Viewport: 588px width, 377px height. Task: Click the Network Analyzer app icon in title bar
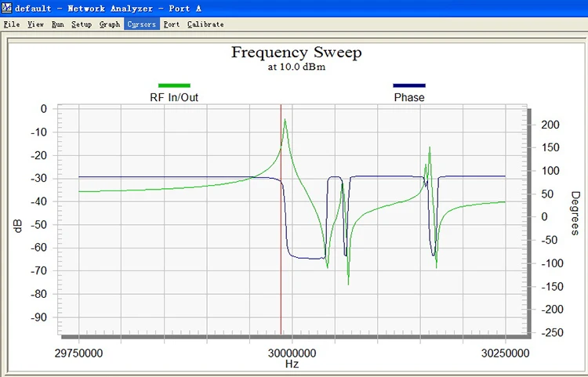tap(6, 8)
